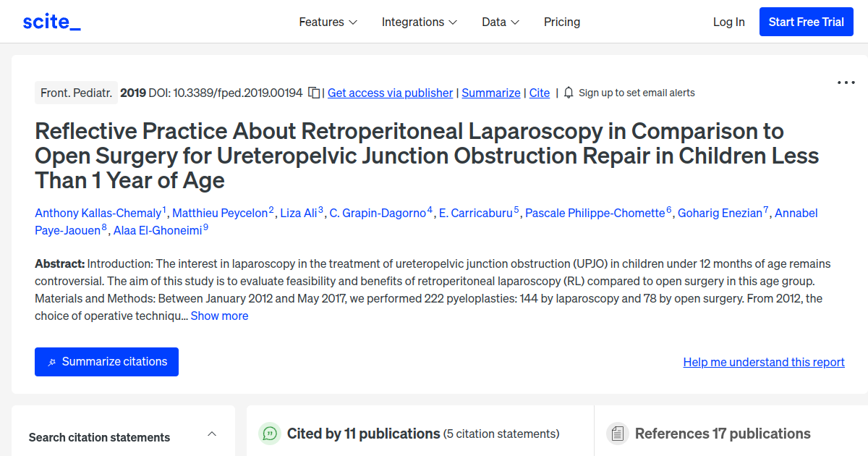Viewport: 868px width, 456px height.
Task: Expand the Features dropdown menu
Action: click(328, 22)
